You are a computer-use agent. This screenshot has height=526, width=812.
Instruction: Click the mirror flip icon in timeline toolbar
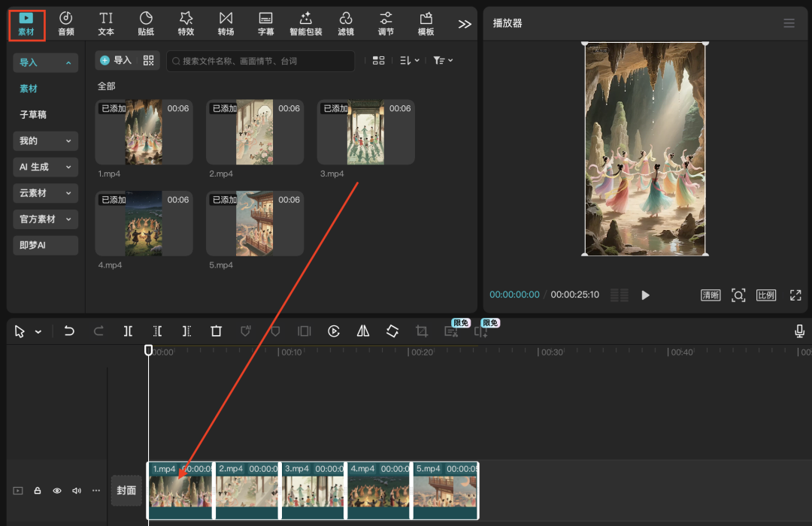(363, 331)
